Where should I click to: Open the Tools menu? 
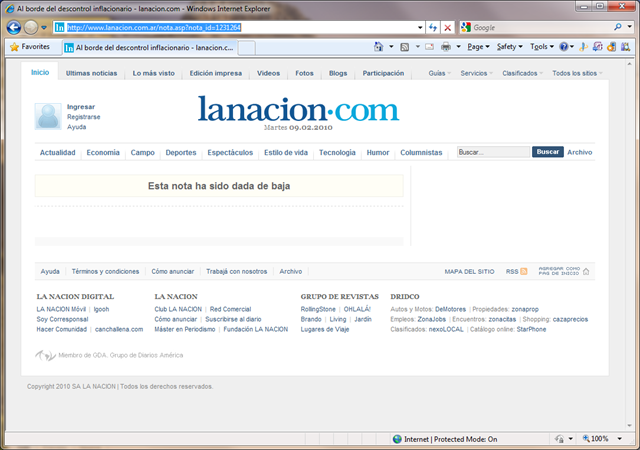click(542, 47)
